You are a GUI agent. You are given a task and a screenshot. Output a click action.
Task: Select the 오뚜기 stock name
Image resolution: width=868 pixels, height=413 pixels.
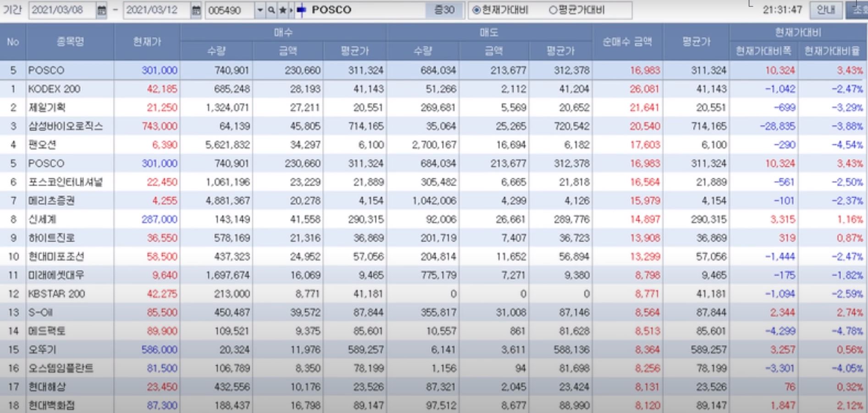[x=42, y=350]
